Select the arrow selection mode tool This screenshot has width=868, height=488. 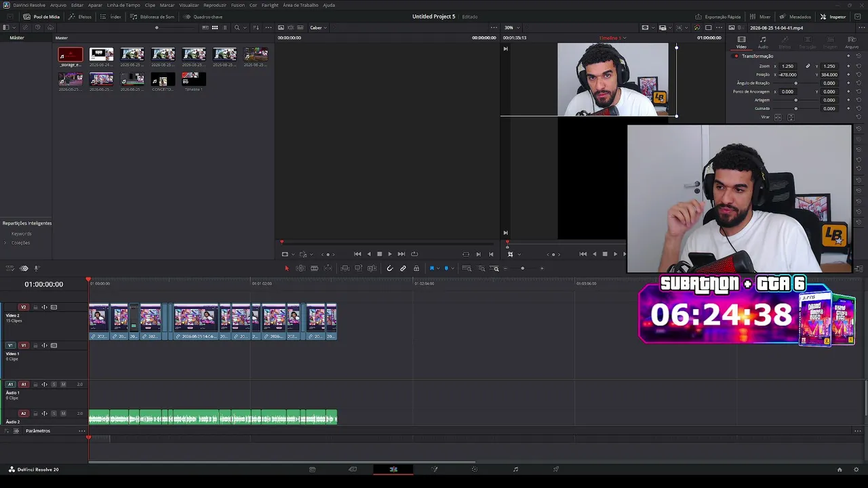287,268
